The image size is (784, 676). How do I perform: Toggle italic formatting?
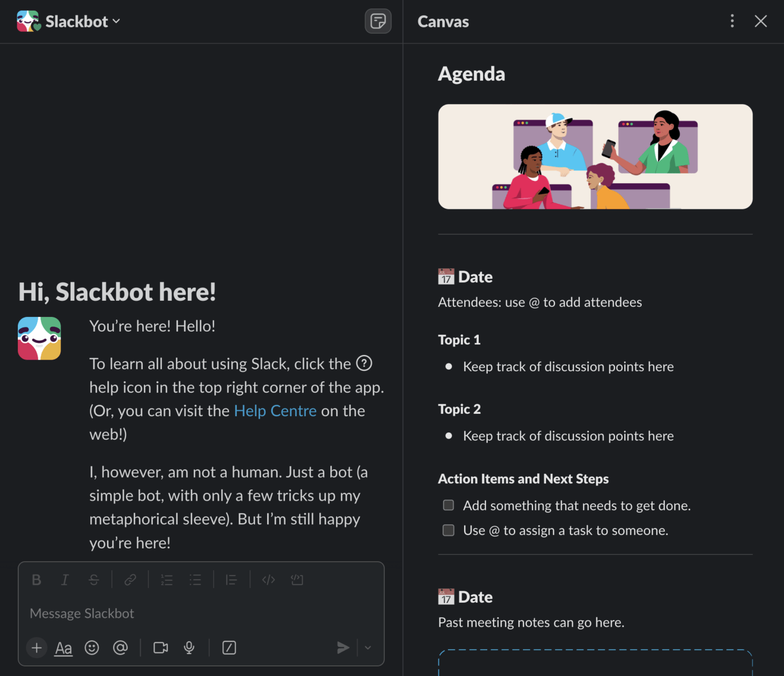point(65,580)
